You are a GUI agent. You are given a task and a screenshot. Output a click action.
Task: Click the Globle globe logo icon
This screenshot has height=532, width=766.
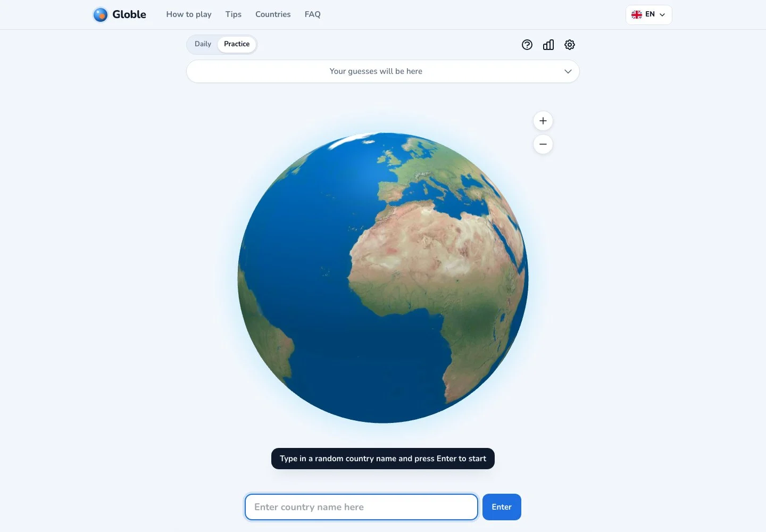click(x=100, y=14)
